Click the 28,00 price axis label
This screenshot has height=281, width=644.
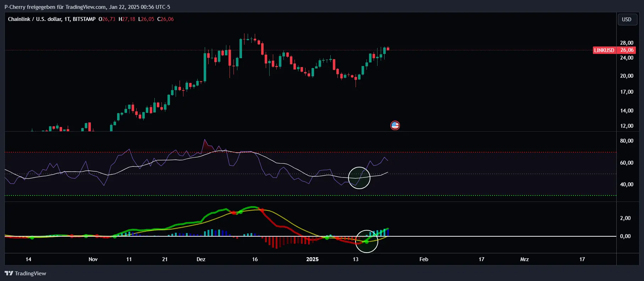[627, 43]
